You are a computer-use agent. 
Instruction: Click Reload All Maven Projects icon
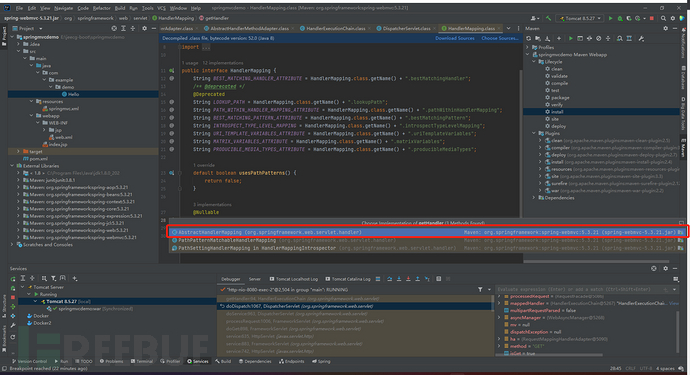pyautogui.click(x=529, y=39)
